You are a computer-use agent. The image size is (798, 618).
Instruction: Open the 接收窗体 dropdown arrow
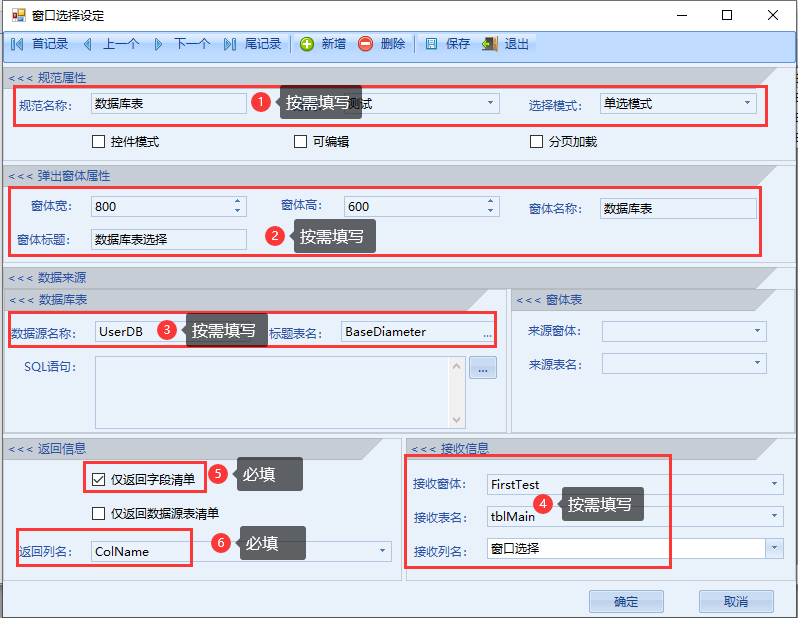point(774,484)
